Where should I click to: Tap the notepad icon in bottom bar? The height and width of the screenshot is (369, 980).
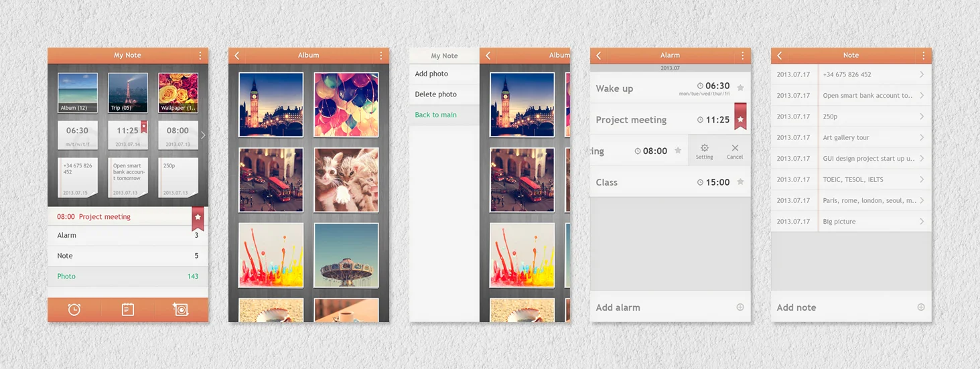[128, 309]
